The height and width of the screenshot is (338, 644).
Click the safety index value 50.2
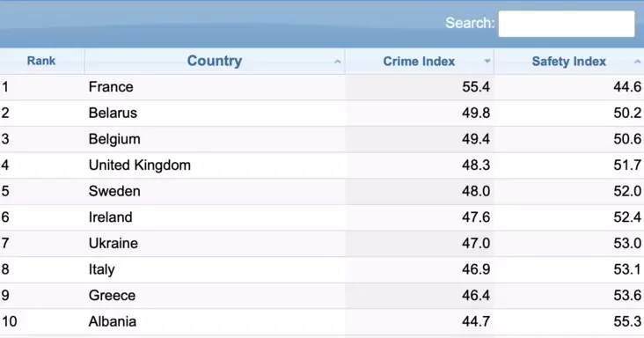[627, 113]
